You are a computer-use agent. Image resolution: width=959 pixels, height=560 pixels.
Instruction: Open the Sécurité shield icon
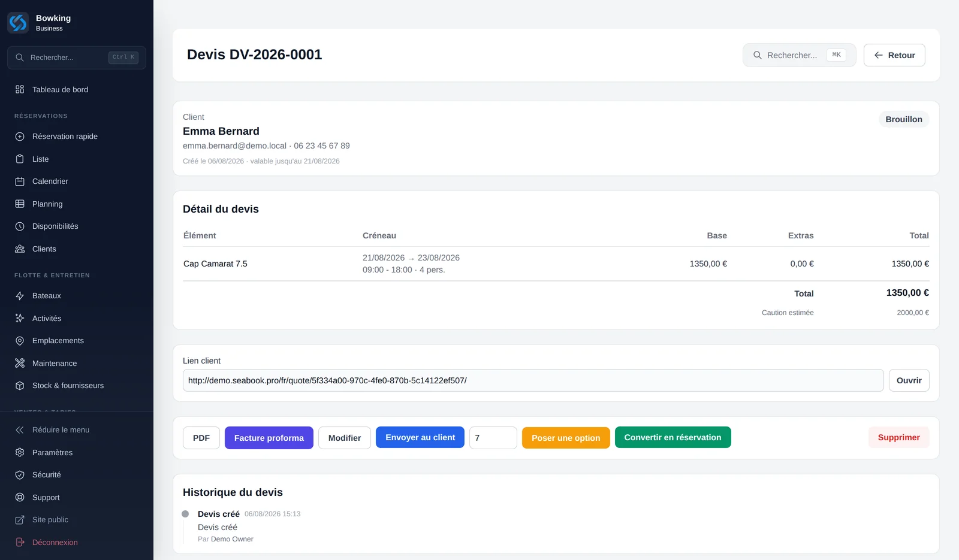(20, 475)
